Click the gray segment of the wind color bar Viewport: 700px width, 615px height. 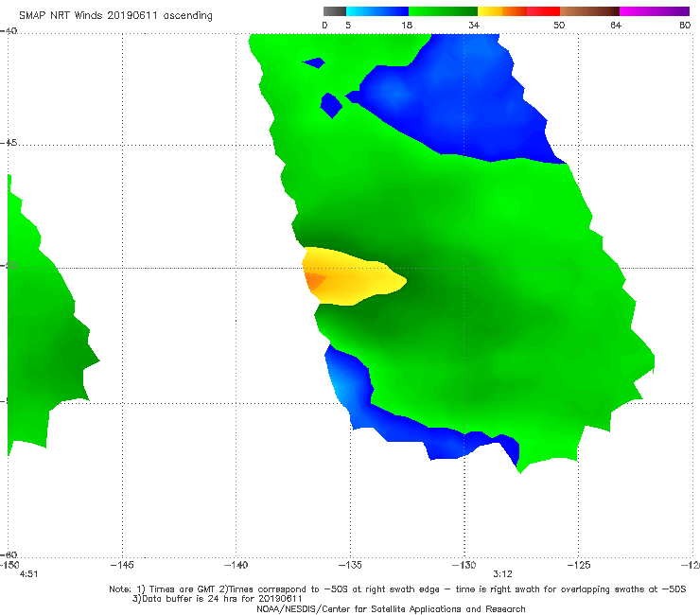pos(335,11)
